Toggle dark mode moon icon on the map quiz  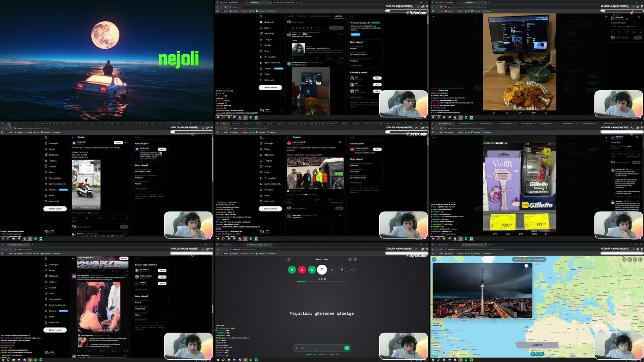624,260
